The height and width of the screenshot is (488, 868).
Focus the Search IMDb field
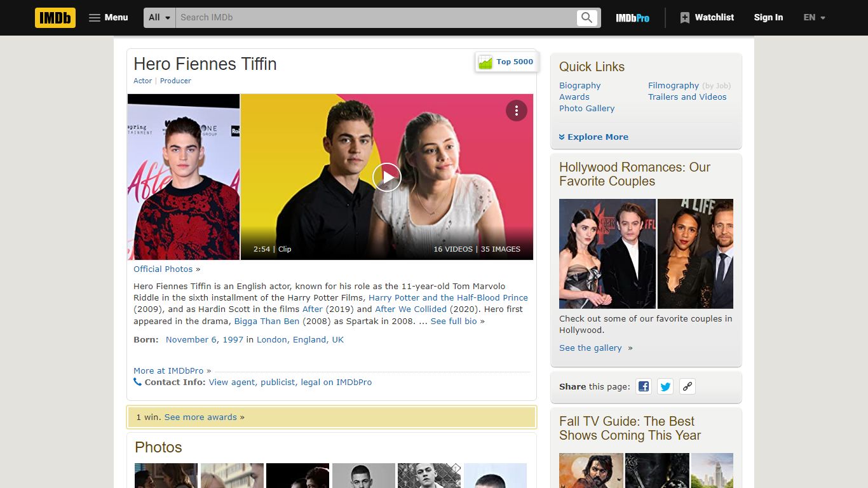click(x=376, y=18)
